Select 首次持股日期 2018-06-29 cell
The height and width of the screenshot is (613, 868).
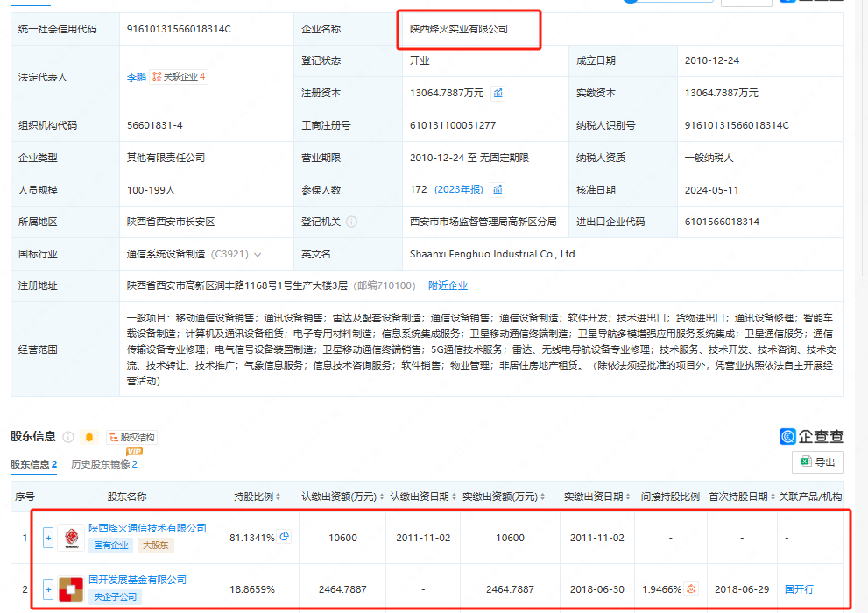742,589
